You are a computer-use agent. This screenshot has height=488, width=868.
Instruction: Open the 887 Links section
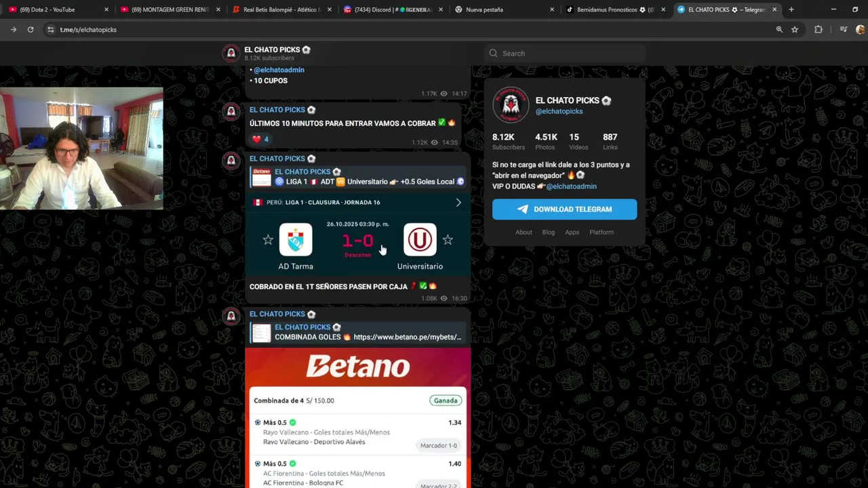pyautogui.click(x=610, y=141)
